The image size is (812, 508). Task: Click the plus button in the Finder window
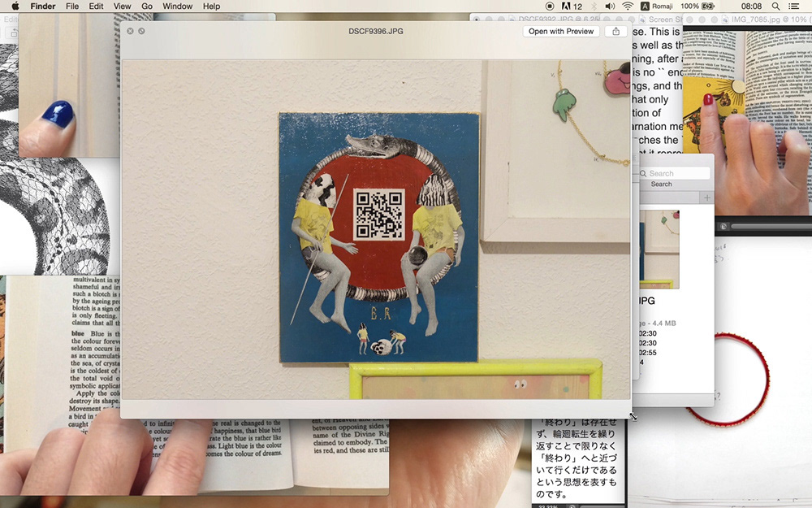(707, 198)
